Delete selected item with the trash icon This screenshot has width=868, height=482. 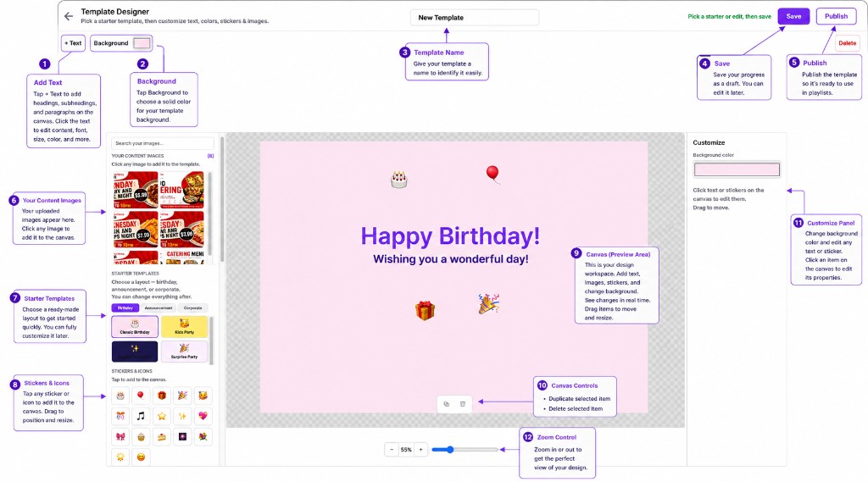pyautogui.click(x=463, y=404)
